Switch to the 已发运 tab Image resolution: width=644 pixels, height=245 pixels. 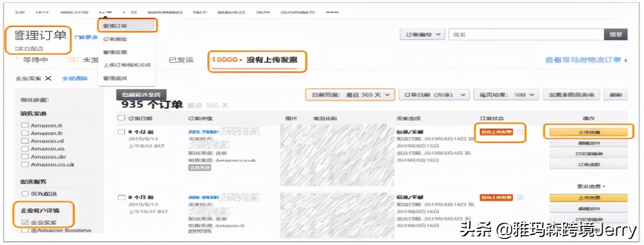(181, 60)
